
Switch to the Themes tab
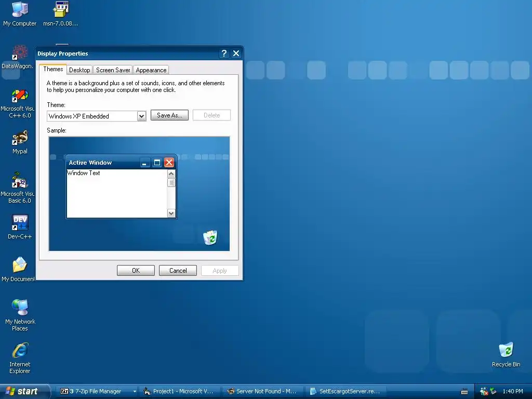(53, 69)
